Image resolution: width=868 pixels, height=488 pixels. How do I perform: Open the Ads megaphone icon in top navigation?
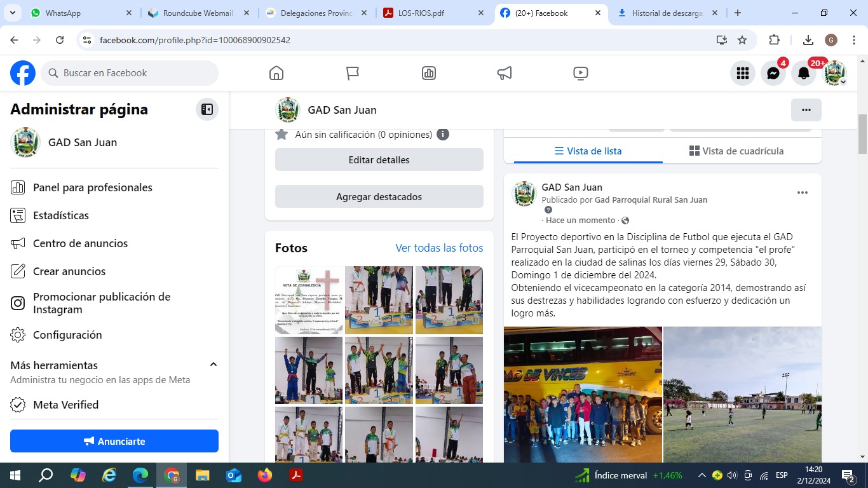pos(505,73)
